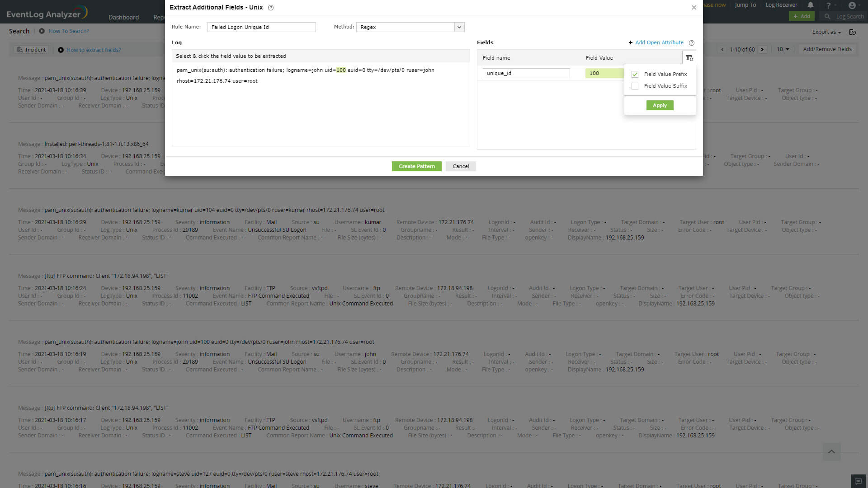Screen dimensions: 868x488
Task: Click the Create Pattern button
Action: [x=416, y=166]
